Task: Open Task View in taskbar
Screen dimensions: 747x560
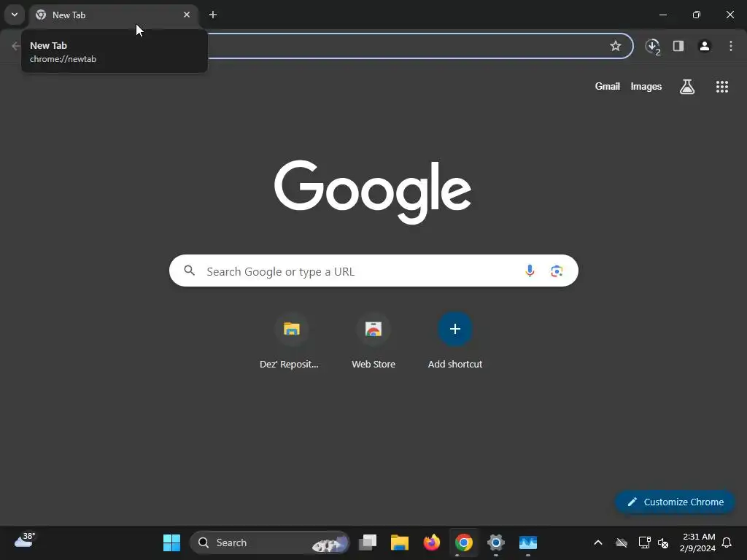Action: (x=368, y=542)
